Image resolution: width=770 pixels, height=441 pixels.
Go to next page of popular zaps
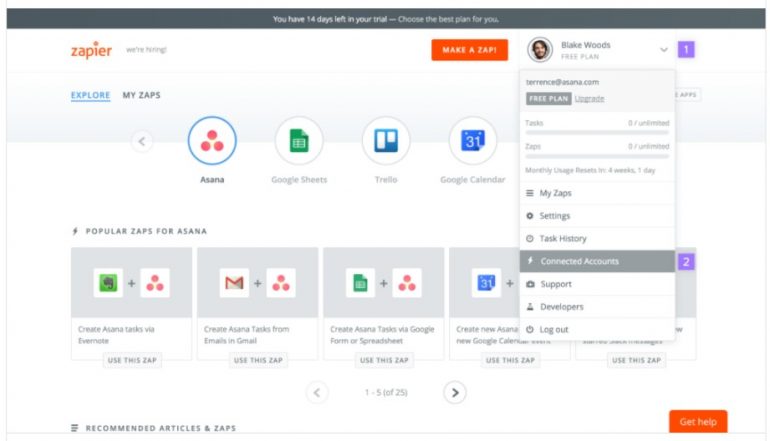pyautogui.click(x=455, y=392)
